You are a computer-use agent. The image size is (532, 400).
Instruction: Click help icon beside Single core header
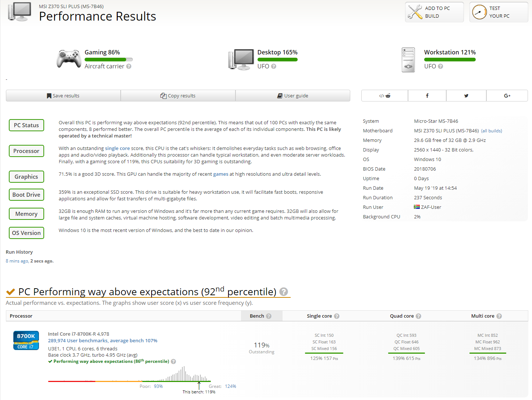pyautogui.click(x=337, y=316)
